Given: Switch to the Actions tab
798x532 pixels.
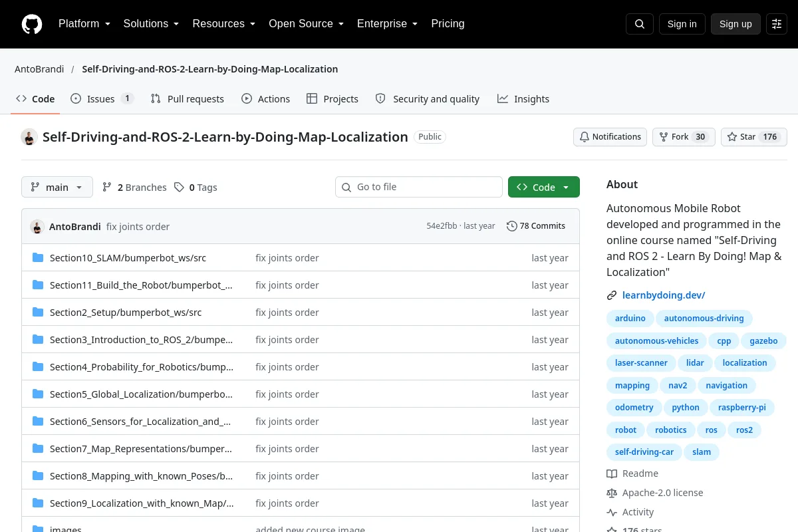Looking at the screenshot, I should (265, 99).
